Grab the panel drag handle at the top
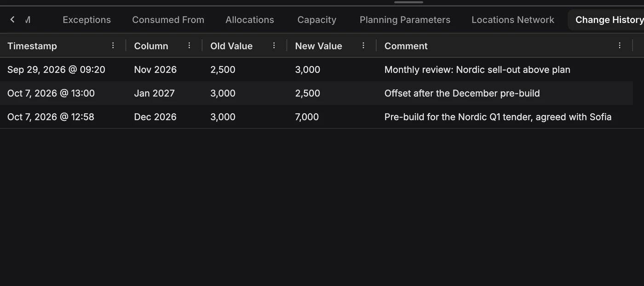The image size is (644, 286). coord(408,2)
